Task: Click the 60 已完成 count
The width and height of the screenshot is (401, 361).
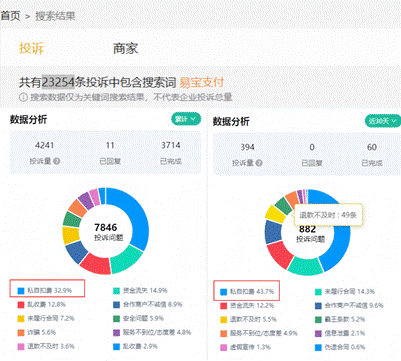Action: [372, 147]
